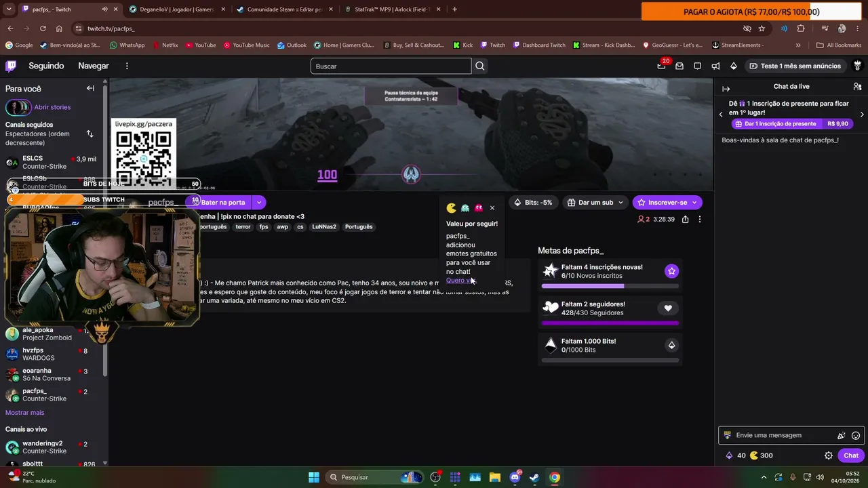Sort followed channels by viewers
The width and height of the screenshot is (868, 488).
tap(90, 134)
